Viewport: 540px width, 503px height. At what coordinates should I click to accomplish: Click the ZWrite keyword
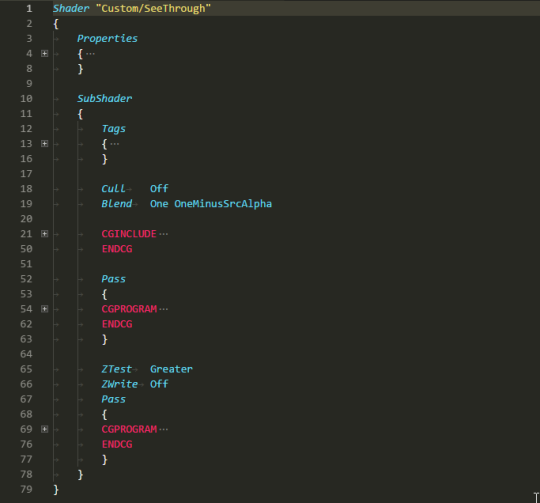[120, 384]
